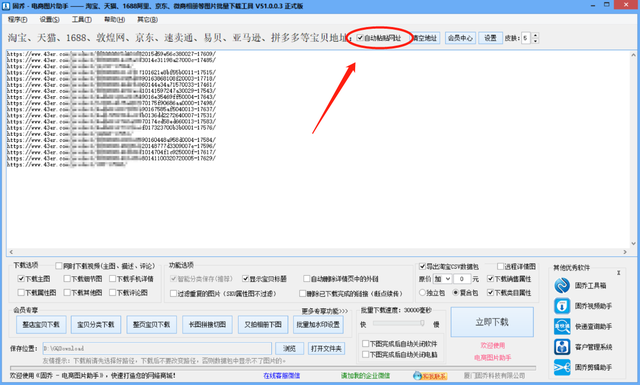Open 固乔工具箱 blue swirl icon
The height and width of the screenshot is (385, 640).
562,285
